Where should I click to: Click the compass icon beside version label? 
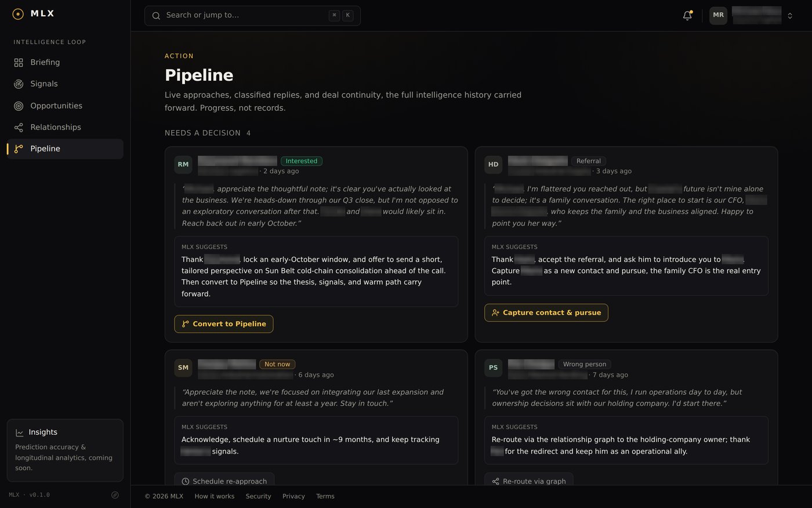tap(115, 495)
